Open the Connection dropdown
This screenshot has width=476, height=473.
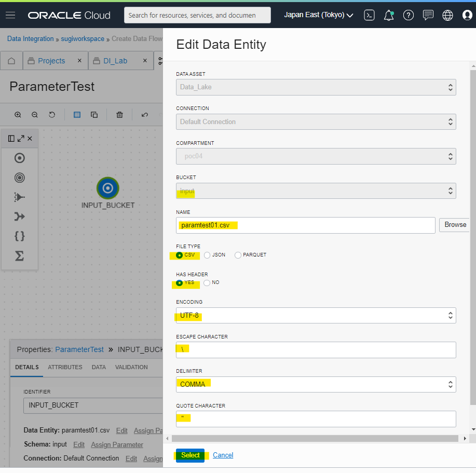[x=316, y=121]
